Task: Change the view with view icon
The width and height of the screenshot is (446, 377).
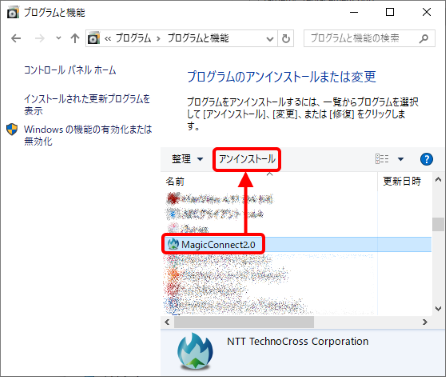Action: pyautogui.click(x=382, y=159)
